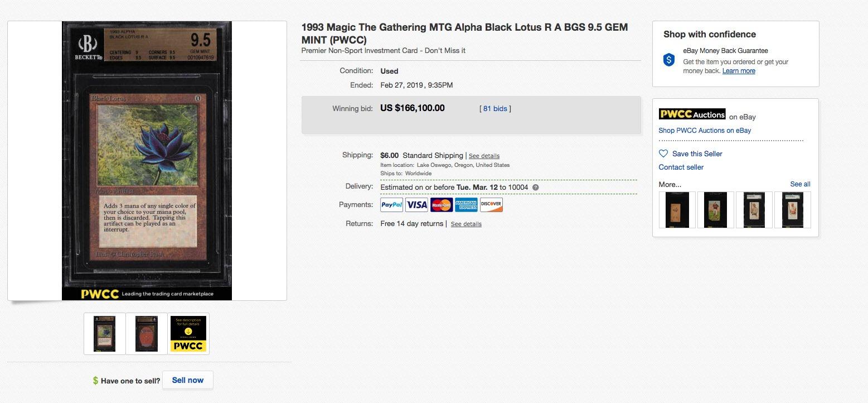Click Learn more about Money Back Guarantee
The image size is (868, 403).
(x=739, y=71)
